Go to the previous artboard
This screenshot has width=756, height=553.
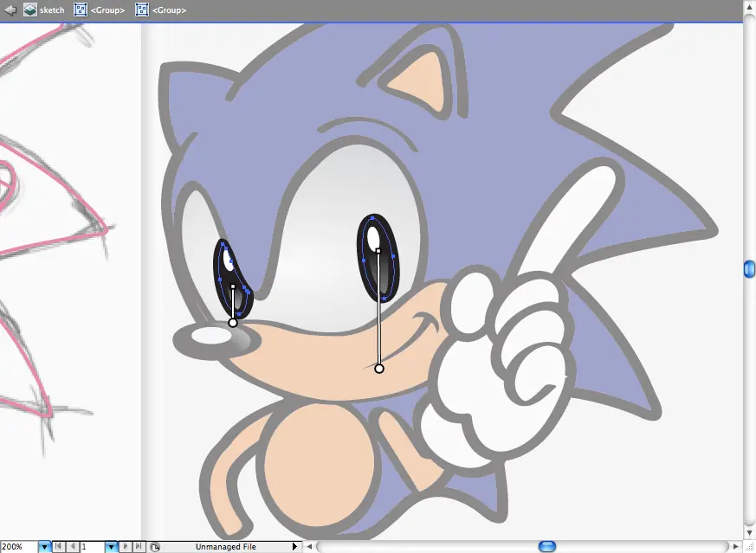tap(72, 547)
